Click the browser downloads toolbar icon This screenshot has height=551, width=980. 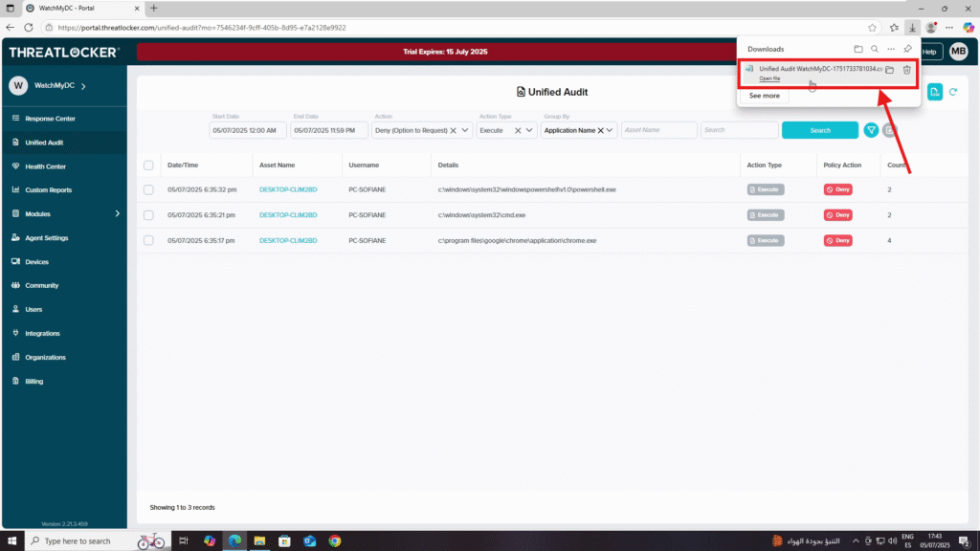click(x=912, y=28)
